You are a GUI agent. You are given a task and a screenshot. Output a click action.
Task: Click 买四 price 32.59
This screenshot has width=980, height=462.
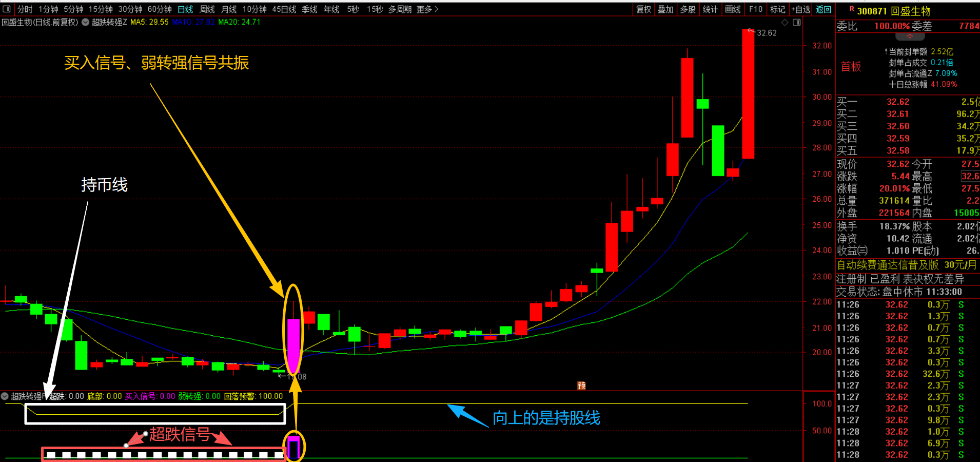point(898,139)
